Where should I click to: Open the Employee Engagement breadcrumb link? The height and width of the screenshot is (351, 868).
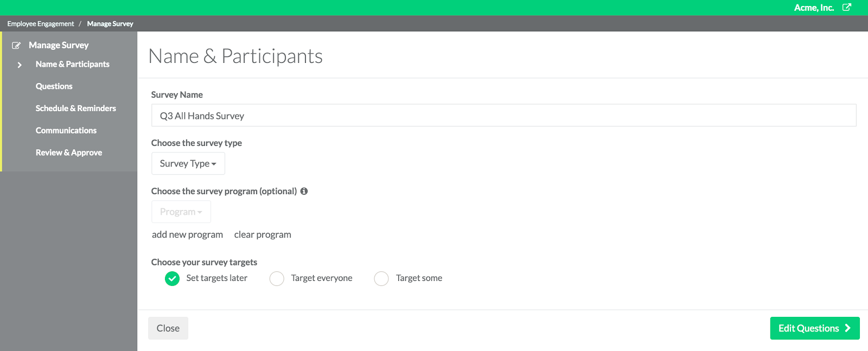[41, 24]
